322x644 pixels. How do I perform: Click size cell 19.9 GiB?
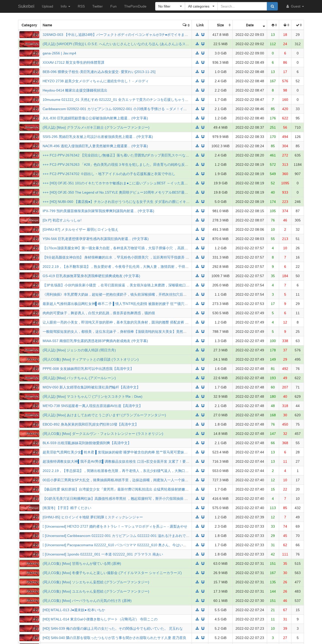220,183
